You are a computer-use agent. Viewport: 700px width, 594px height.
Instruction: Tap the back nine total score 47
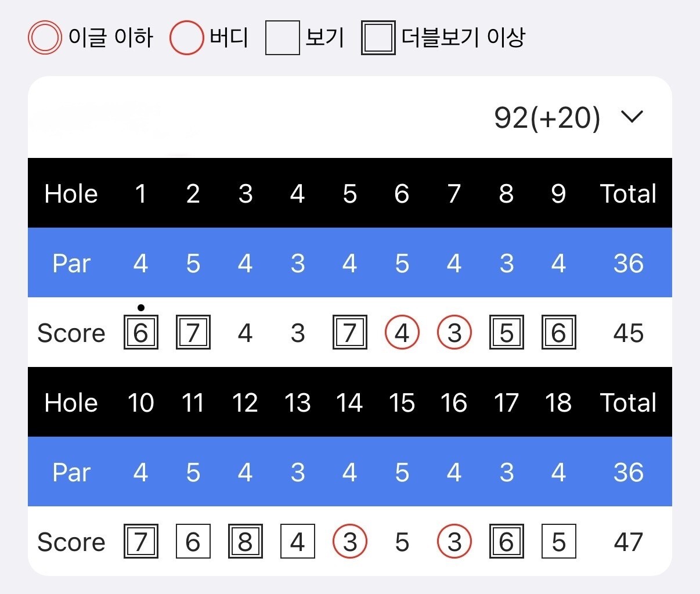pos(628,542)
